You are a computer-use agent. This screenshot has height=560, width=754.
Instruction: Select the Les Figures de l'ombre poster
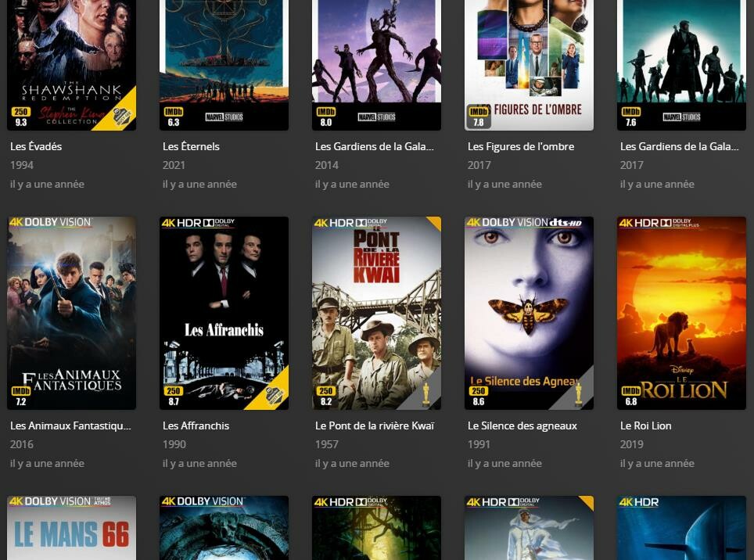[x=529, y=65]
